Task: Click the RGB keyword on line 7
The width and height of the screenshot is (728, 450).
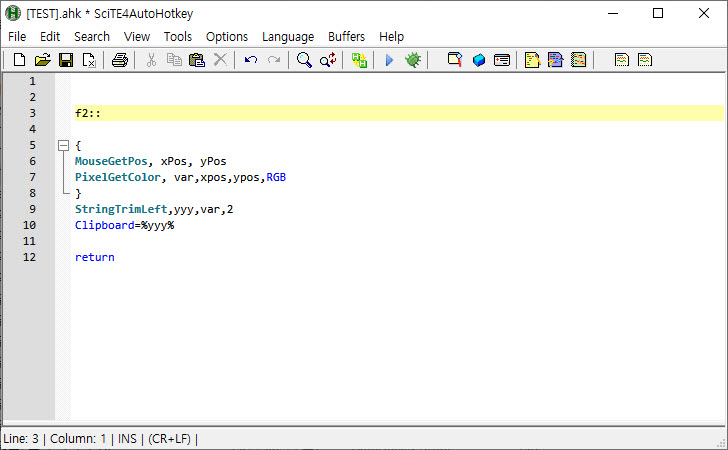Action: point(276,177)
